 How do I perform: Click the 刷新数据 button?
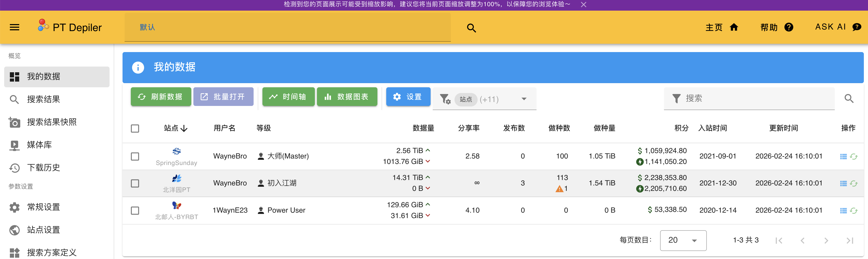[161, 97]
